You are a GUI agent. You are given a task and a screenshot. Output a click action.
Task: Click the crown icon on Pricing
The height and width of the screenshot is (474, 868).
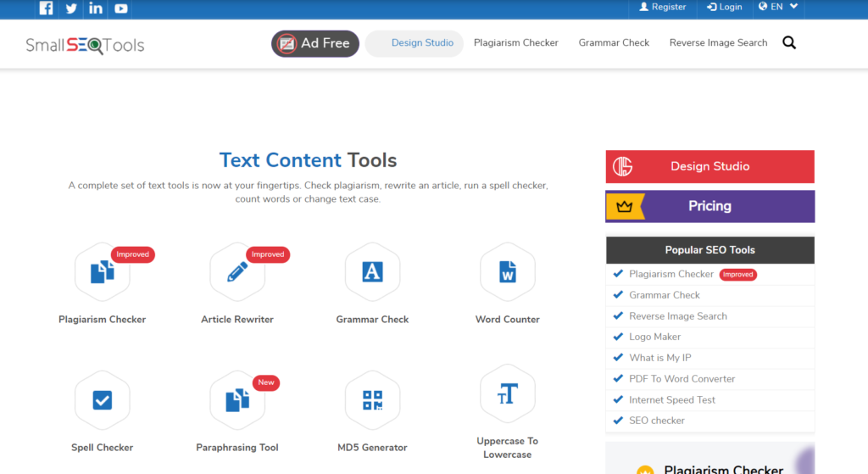[625, 206]
